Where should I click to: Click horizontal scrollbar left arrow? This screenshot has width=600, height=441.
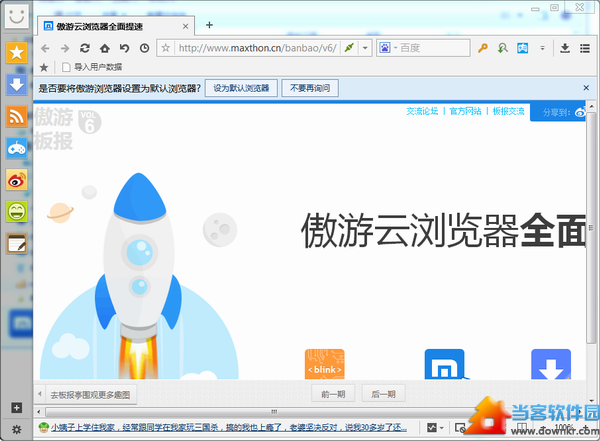(x=39, y=412)
